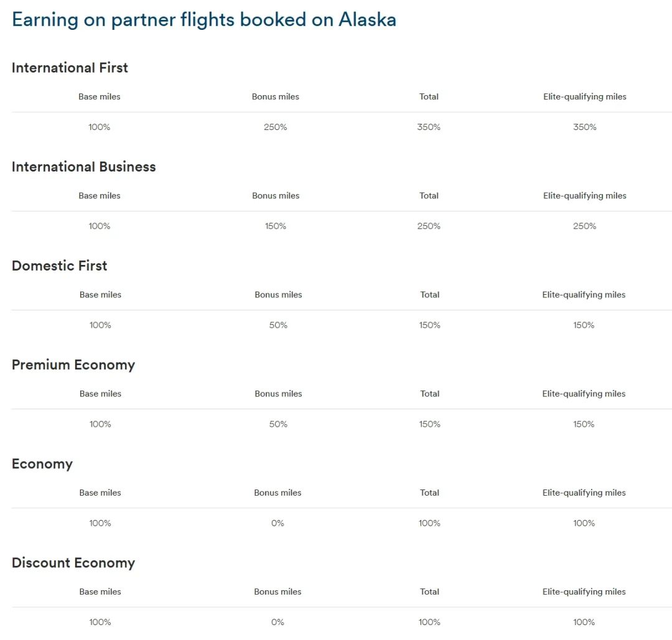Click Domestic First's 50% bonus miles value
Image resolution: width=672 pixels, height=640 pixels.
click(278, 325)
